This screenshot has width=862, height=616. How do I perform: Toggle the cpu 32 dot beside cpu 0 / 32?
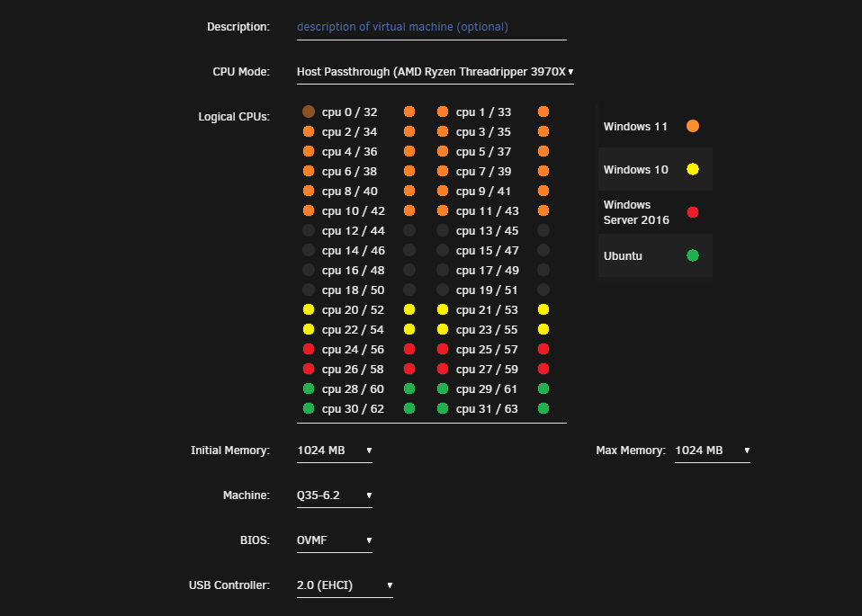pyautogui.click(x=409, y=112)
